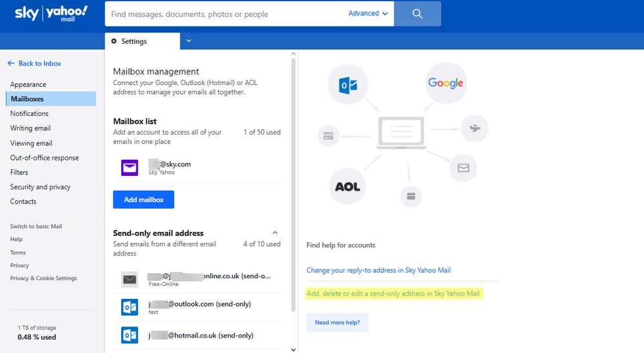Open Out-of-office response settings
This screenshot has height=353, width=644.
coord(44,158)
